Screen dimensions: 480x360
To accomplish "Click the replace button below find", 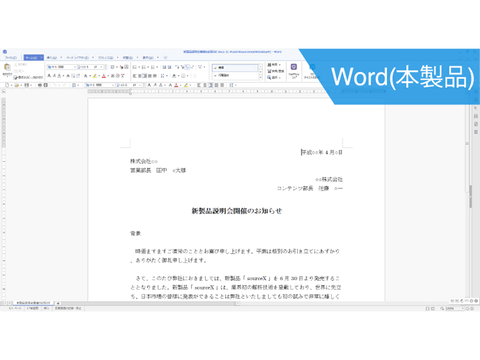I will point(275,71).
